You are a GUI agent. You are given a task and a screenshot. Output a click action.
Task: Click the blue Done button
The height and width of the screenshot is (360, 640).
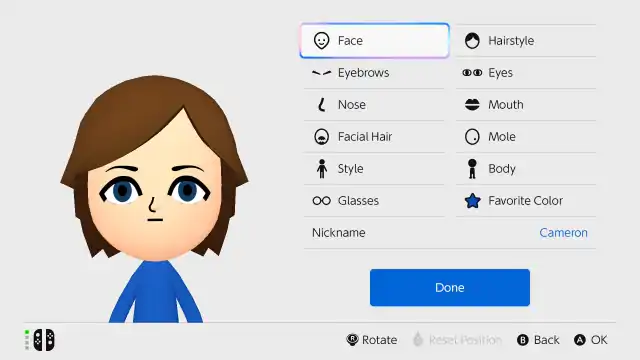[x=450, y=287]
